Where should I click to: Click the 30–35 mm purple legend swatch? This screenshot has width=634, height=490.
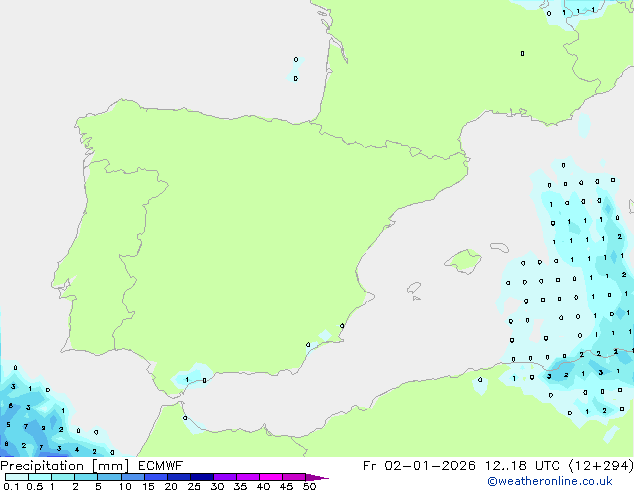click(225, 477)
